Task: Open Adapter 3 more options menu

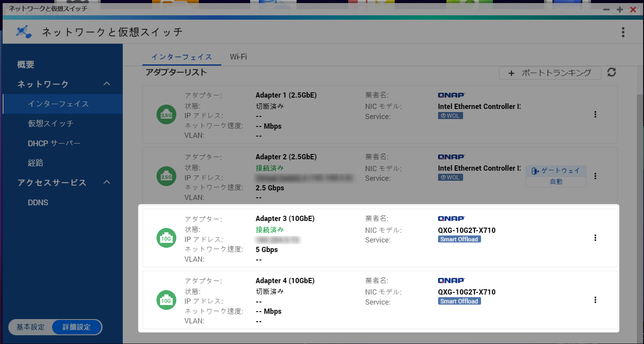Action: pyautogui.click(x=595, y=238)
